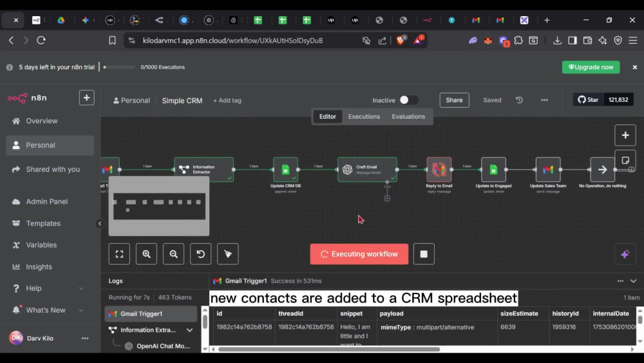Switch to the Evaluations tab
The width and height of the screenshot is (644, 363).
point(408,116)
